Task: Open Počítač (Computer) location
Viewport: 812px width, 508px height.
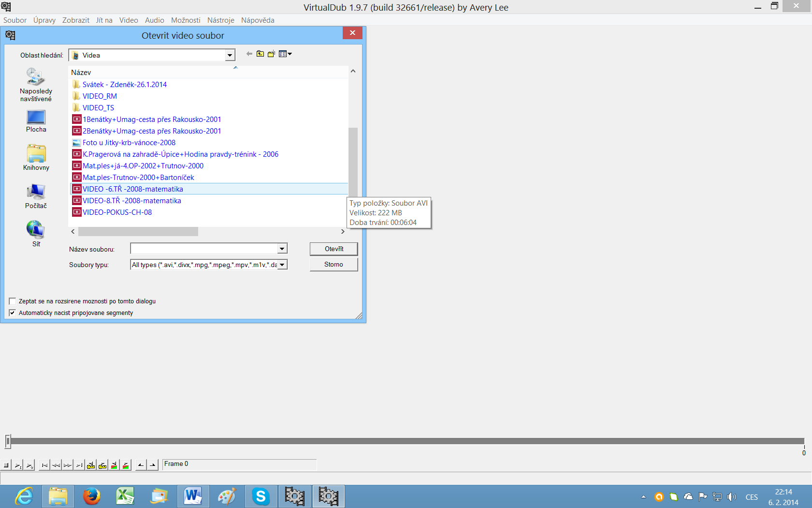Action: 36,196
